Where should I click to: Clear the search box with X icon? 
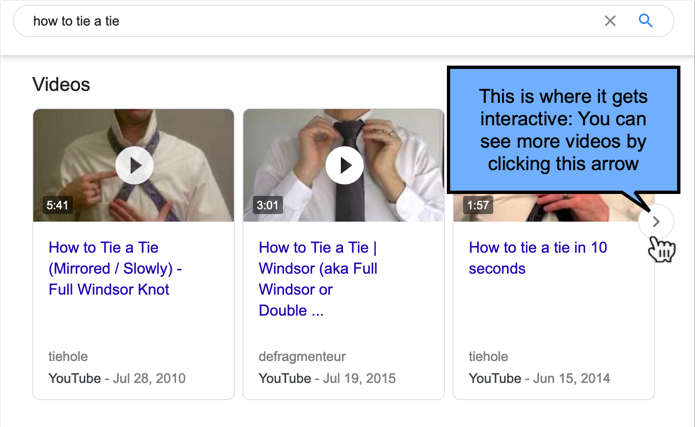tap(610, 21)
